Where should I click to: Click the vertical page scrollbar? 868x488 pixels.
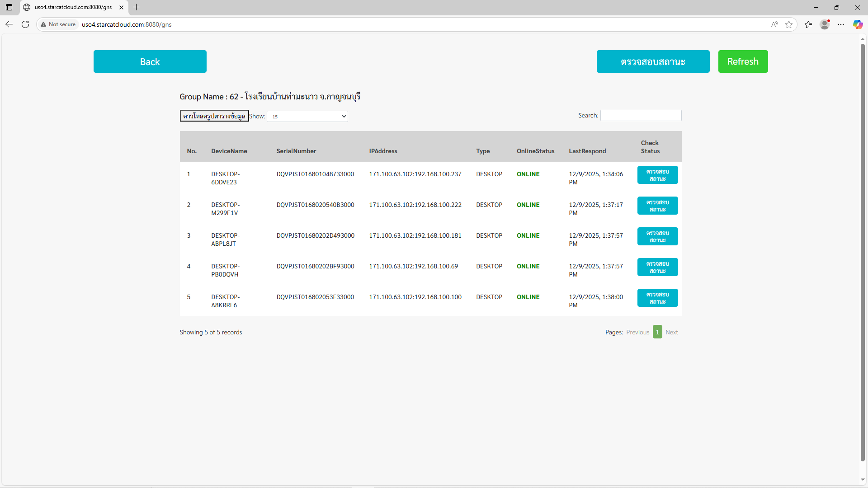tap(863, 253)
